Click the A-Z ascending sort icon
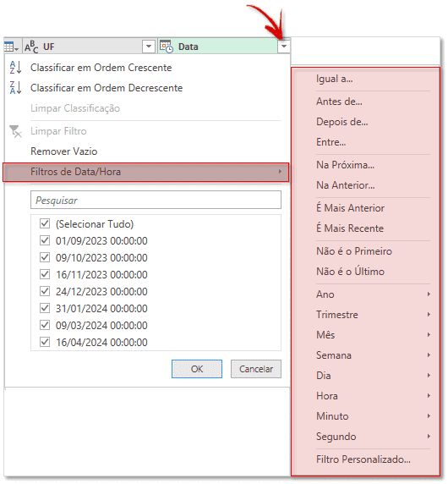This screenshot has height=484, width=448. click(15, 68)
